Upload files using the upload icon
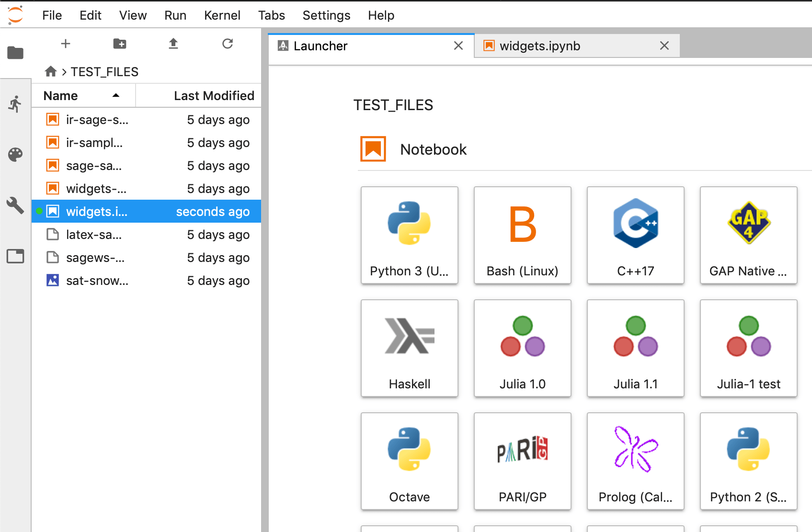Image resolution: width=812 pixels, height=532 pixels. (173, 44)
